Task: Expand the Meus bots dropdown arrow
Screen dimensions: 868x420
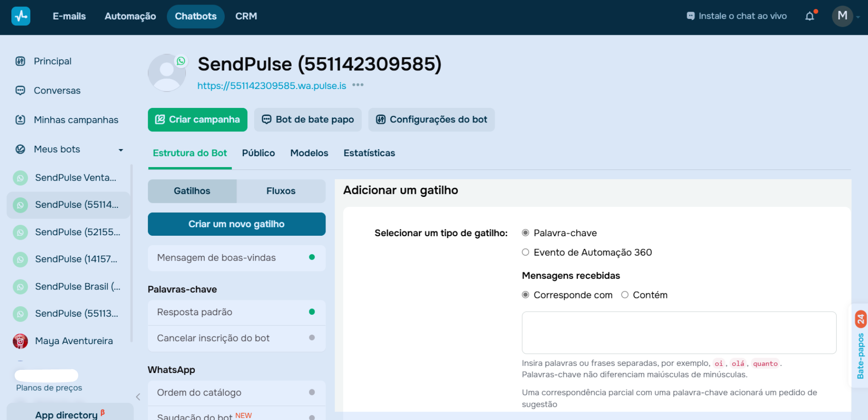Action: 121,150
